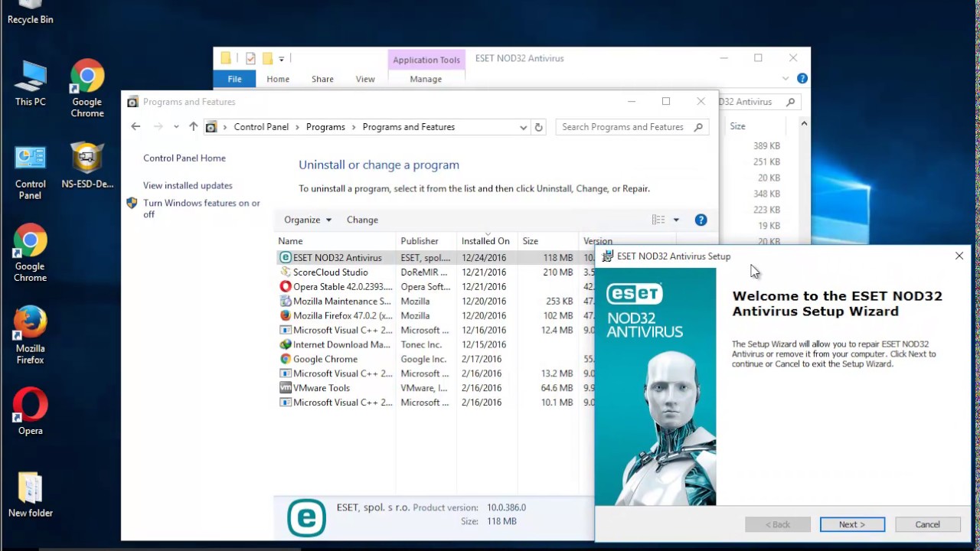Image resolution: width=980 pixels, height=551 pixels.
Task: Select the VMware Tools row
Action: [435, 388]
